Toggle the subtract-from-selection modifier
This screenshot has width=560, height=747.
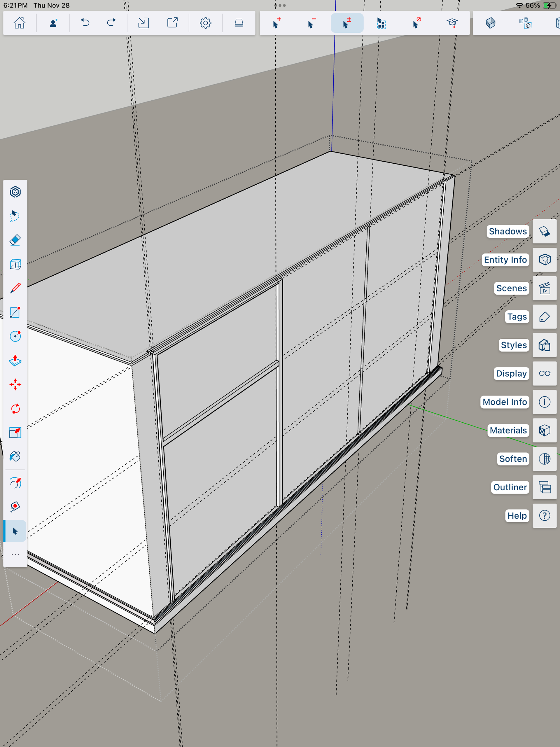[x=312, y=23]
